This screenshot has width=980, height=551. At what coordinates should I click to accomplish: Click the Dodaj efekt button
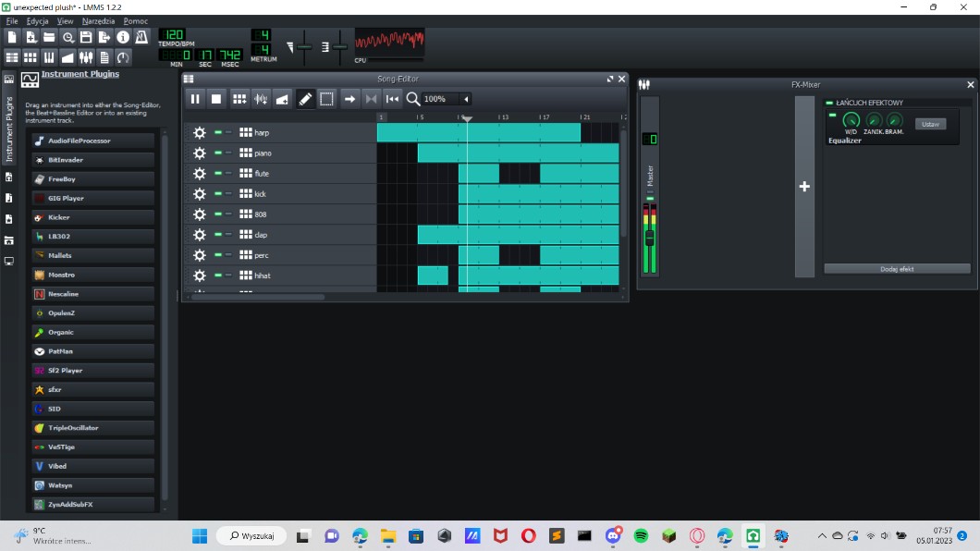click(x=896, y=269)
